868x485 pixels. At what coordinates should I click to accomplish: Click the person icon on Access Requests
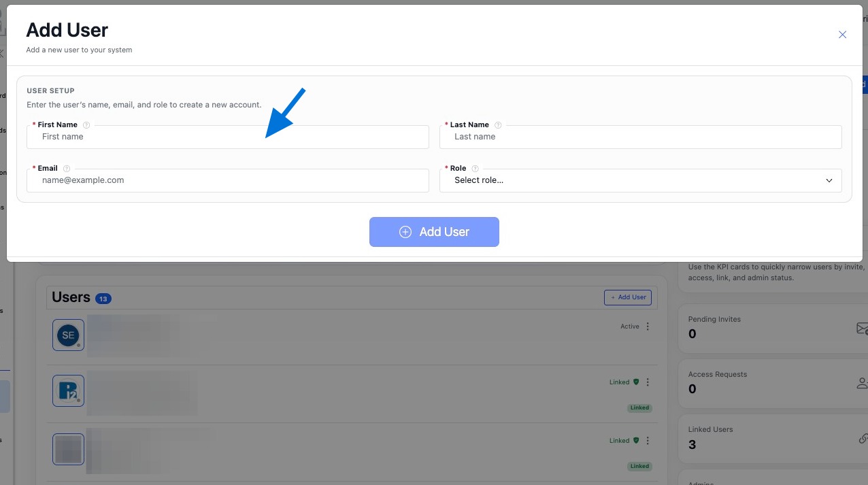click(862, 383)
